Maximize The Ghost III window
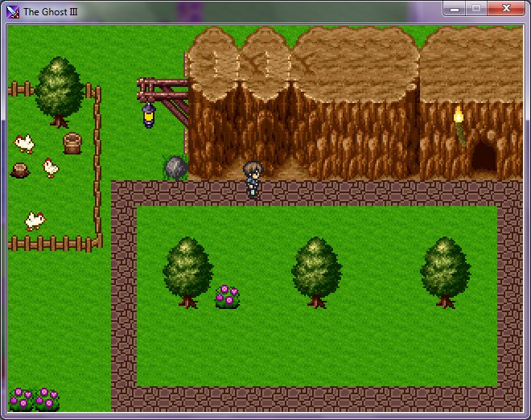The height and width of the screenshot is (420, 531). 476,9
